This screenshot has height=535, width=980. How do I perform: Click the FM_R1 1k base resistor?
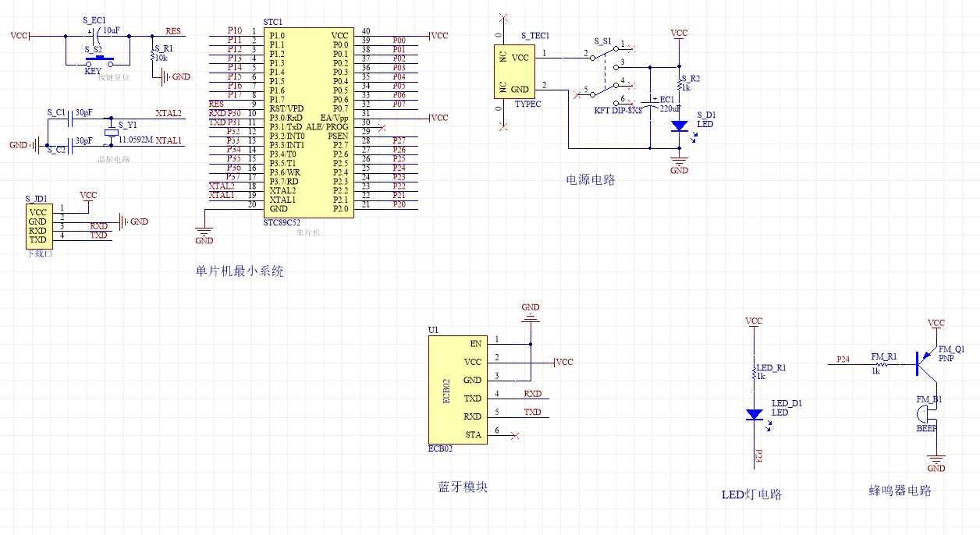pos(883,364)
